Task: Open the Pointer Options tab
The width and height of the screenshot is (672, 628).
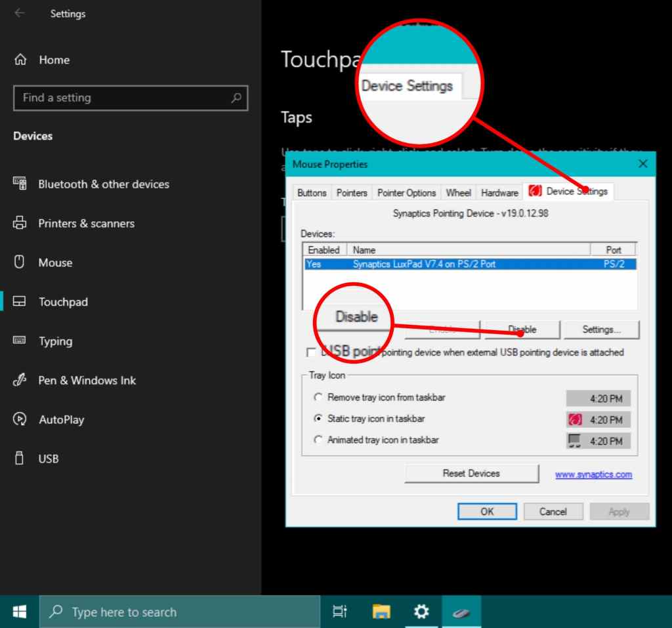Action: (x=406, y=192)
